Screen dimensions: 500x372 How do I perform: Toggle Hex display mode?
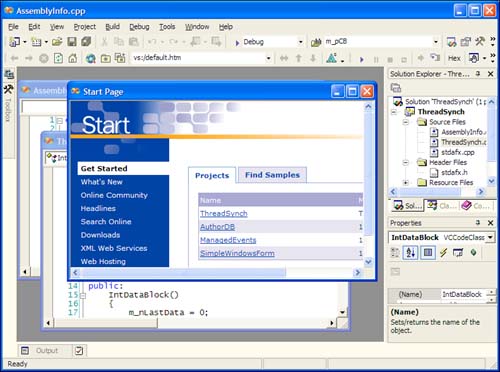click(x=454, y=58)
